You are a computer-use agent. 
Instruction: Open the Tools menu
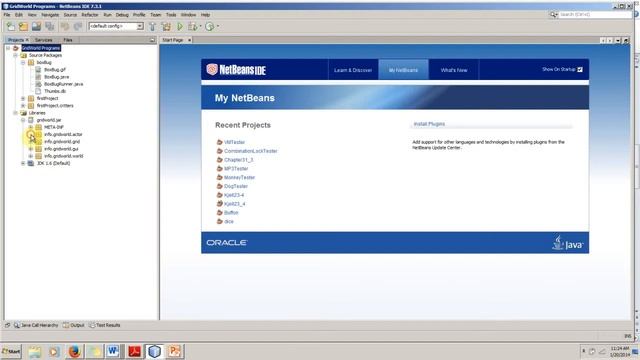click(171, 15)
